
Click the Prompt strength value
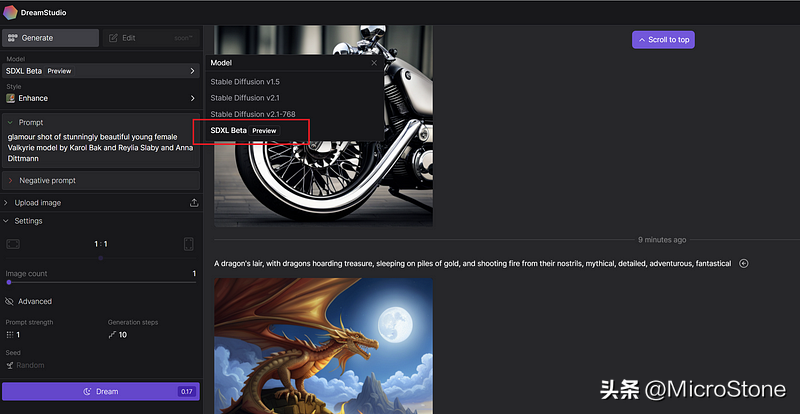[18, 335]
